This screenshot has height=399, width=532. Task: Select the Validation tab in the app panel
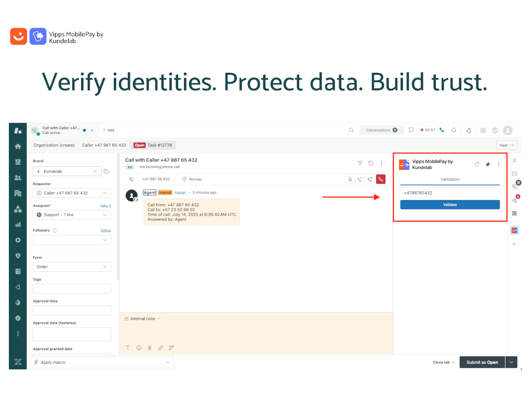(x=450, y=179)
